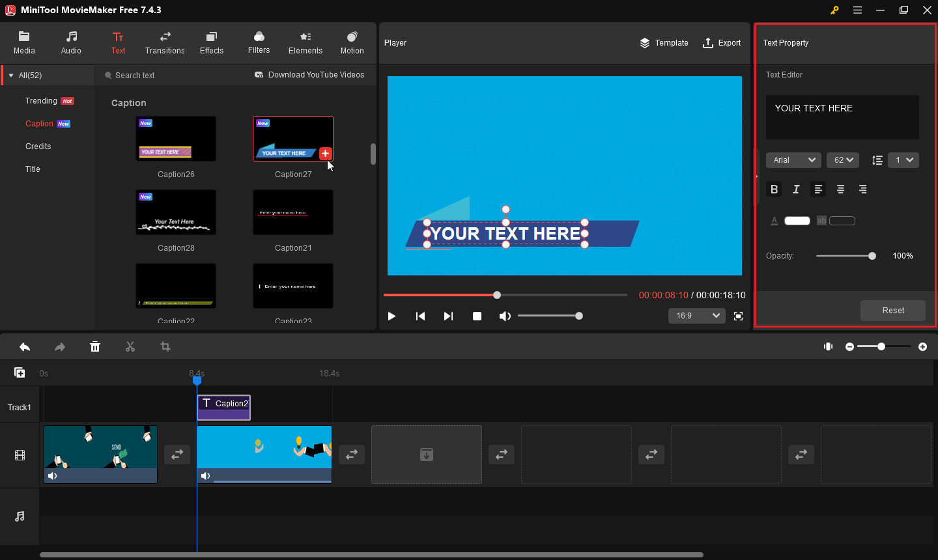Click the auto snap timeline icon

(x=828, y=347)
